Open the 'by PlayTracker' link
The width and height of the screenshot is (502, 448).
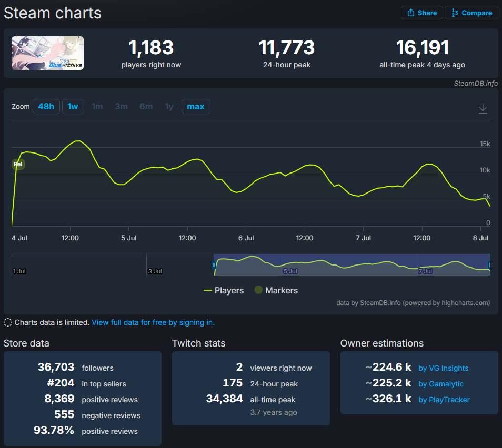tap(444, 400)
